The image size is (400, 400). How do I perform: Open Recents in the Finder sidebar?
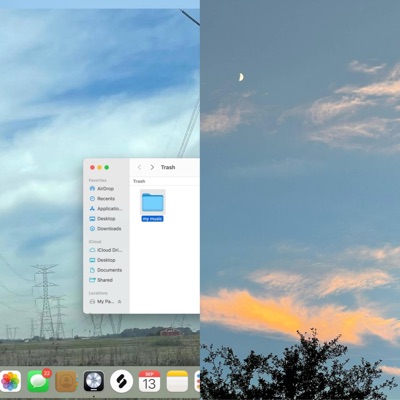pyautogui.click(x=106, y=199)
